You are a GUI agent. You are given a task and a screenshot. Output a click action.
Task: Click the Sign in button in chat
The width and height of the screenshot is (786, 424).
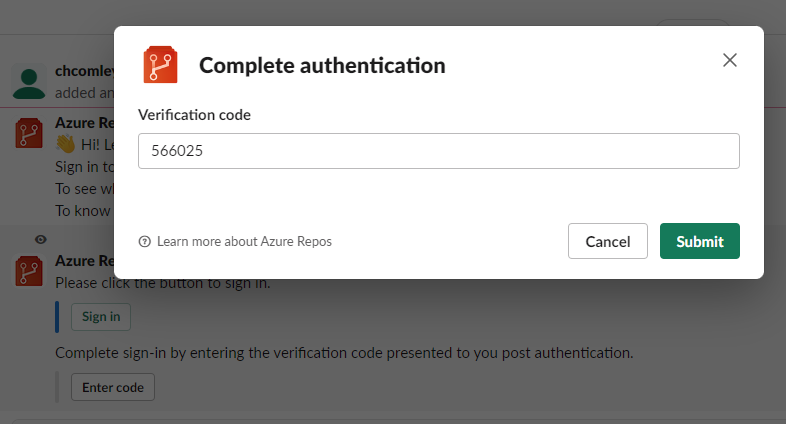tap(101, 317)
